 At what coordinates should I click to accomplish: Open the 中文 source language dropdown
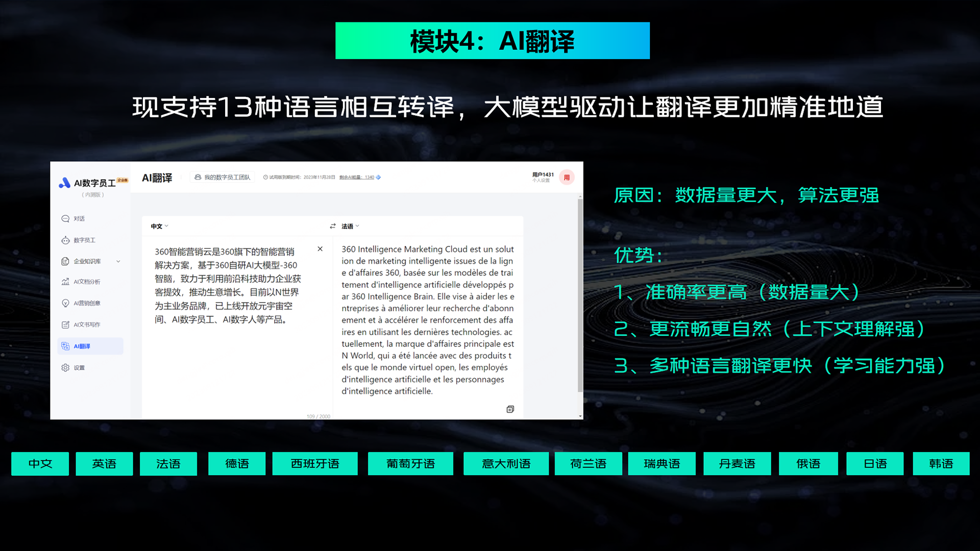pos(159,226)
